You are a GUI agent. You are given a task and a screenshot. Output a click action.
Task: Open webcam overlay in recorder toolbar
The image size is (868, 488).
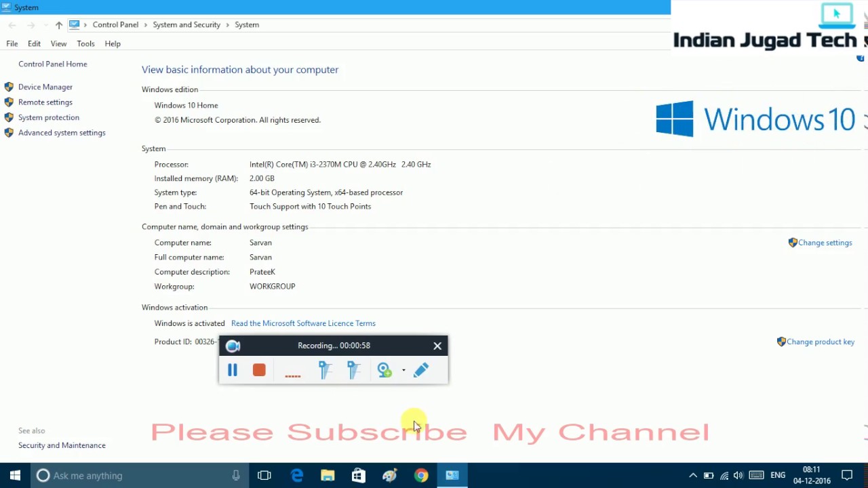tap(384, 370)
